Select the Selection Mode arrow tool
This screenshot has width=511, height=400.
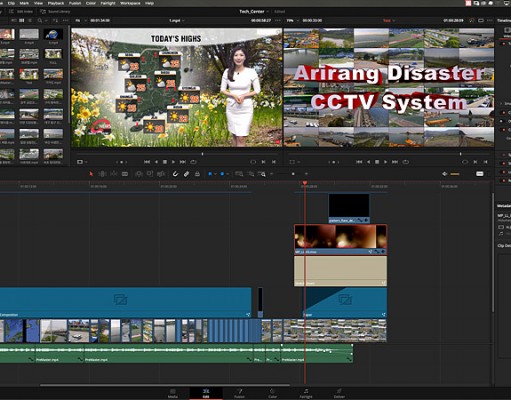point(91,174)
